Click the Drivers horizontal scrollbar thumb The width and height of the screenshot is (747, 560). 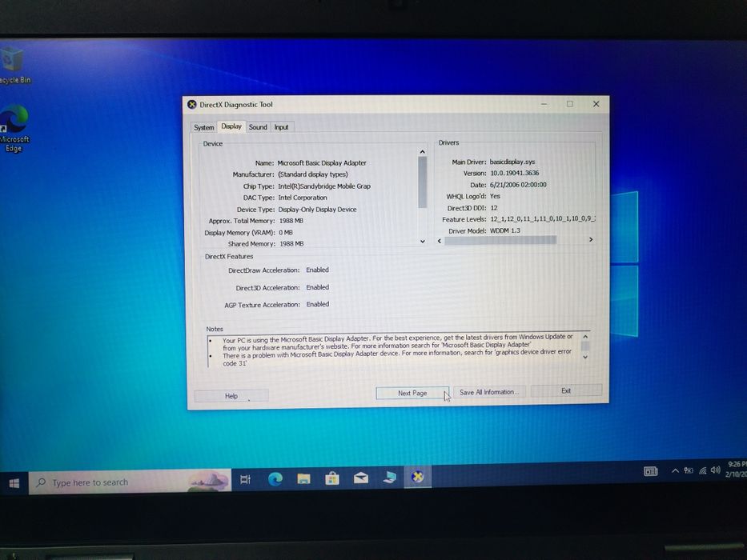coord(500,241)
